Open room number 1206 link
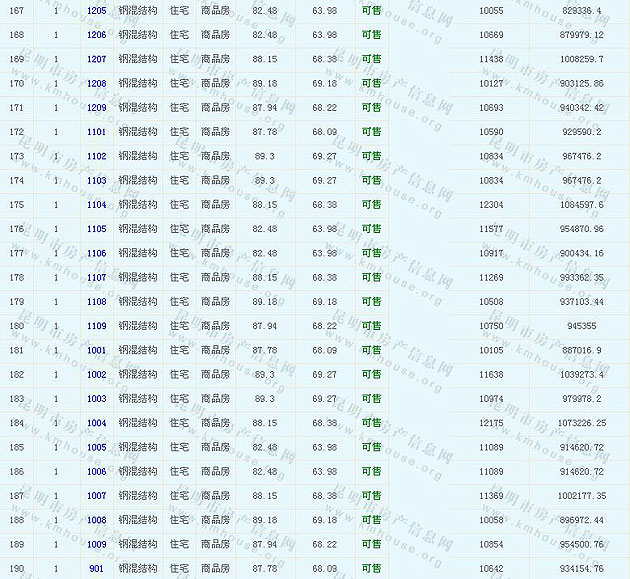The height and width of the screenshot is (579, 630). pos(97,35)
